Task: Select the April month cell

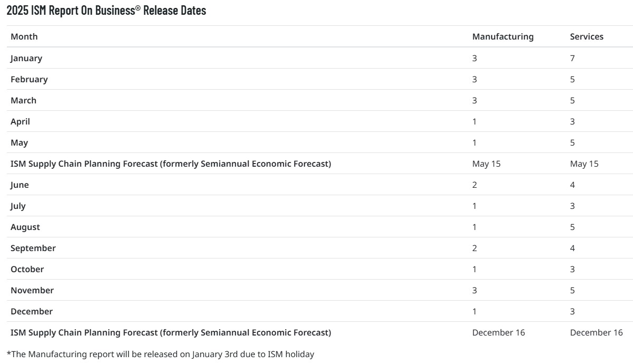Action: (20, 121)
